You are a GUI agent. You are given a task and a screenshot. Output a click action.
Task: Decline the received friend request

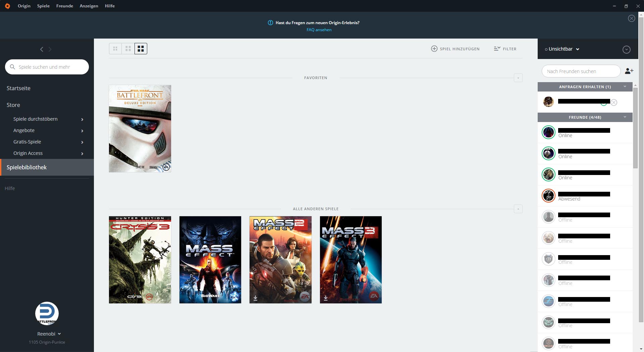(x=614, y=102)
